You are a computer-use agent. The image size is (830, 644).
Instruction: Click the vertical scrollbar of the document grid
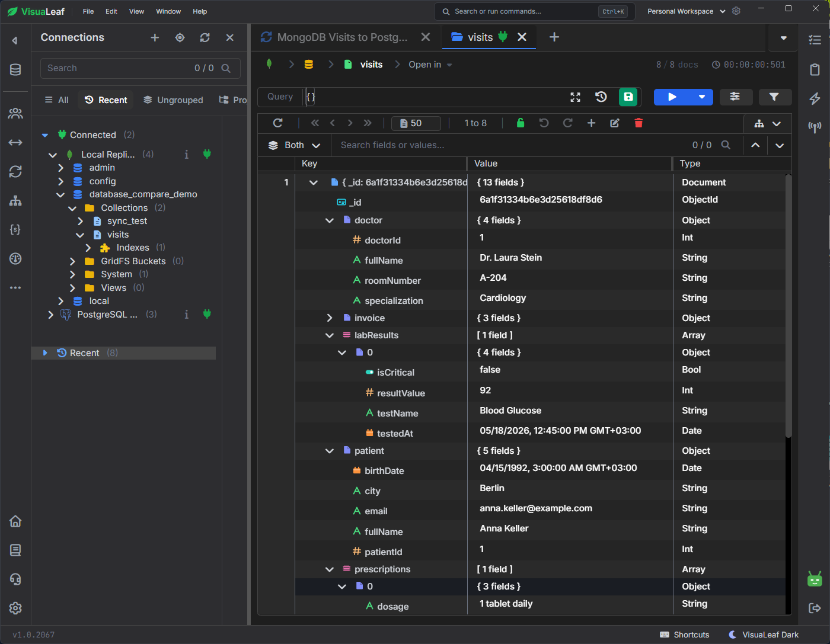pos(788,307)
